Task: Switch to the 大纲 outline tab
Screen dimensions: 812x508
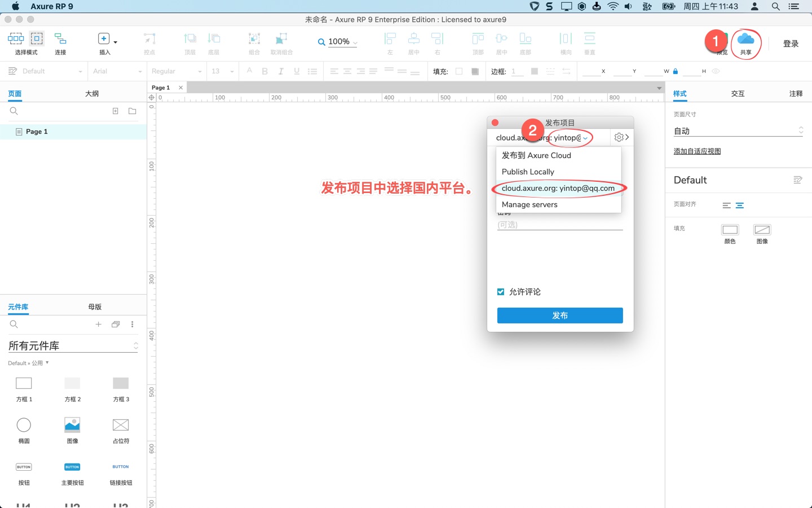Action: pos(92,94)
